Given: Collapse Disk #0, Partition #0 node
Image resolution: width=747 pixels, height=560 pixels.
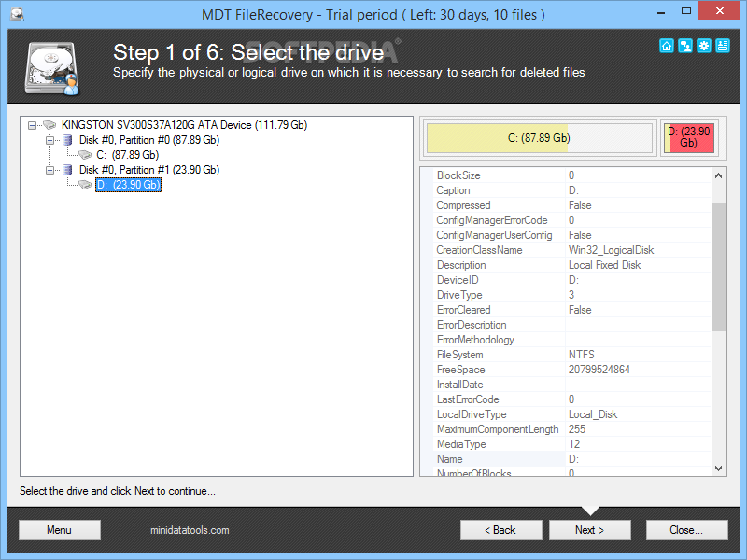Looking at the screenshot, I should point(49,140).
